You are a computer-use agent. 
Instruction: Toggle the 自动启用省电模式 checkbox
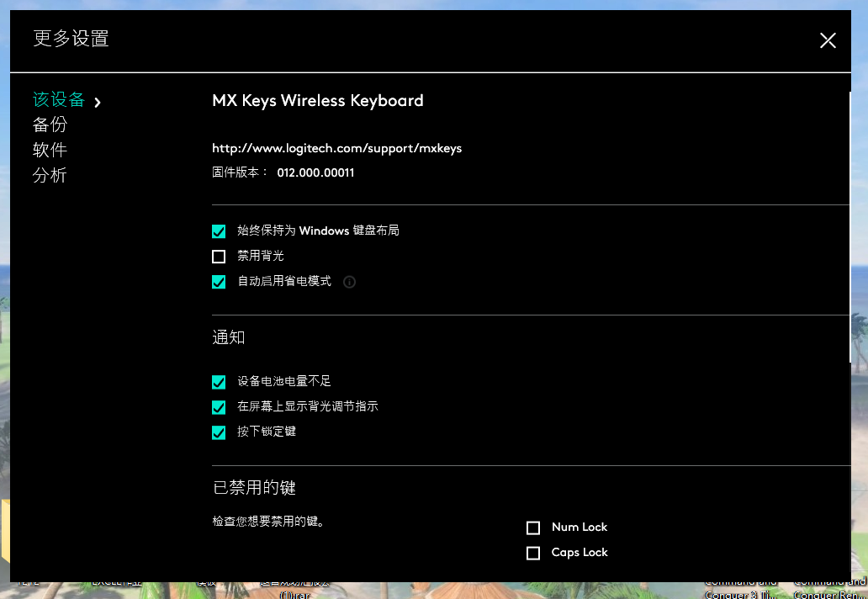point(219,282)
